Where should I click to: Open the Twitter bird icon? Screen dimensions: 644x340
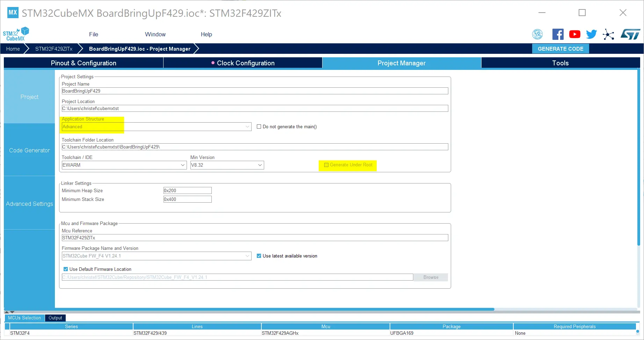coord(591,34)
